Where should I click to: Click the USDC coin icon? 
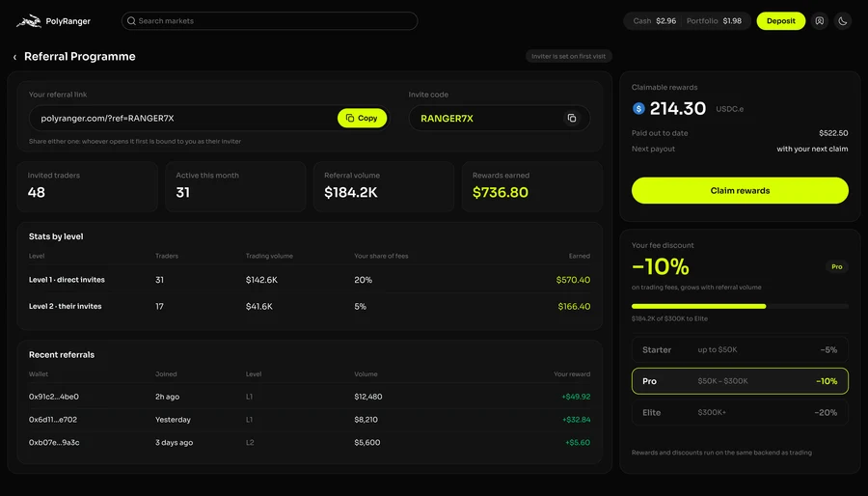point(638,108)
